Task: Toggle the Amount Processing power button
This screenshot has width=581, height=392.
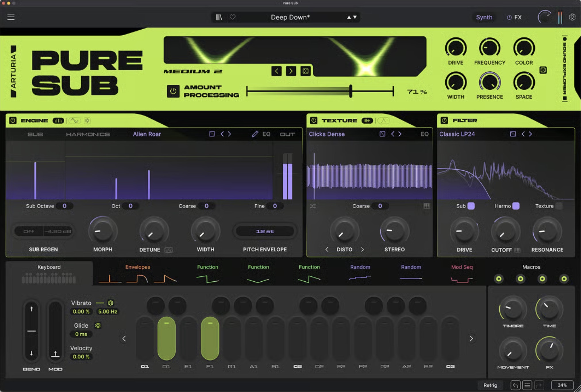Action: point(173,91)
